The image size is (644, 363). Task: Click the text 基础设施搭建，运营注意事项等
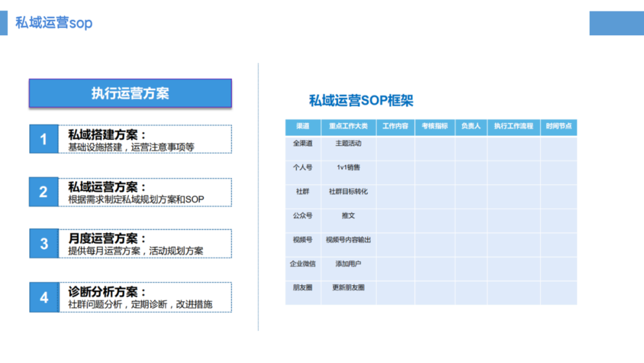point(131,147)
